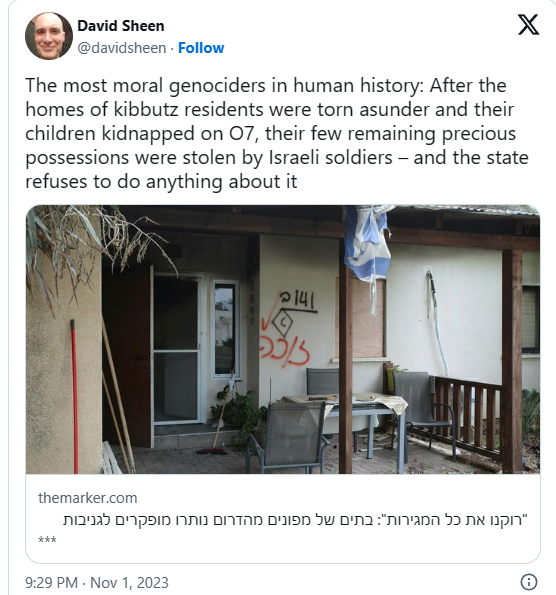This screenshot has width=556, height=595.
Task: View the article preview photo
Action: pos(283,339)
